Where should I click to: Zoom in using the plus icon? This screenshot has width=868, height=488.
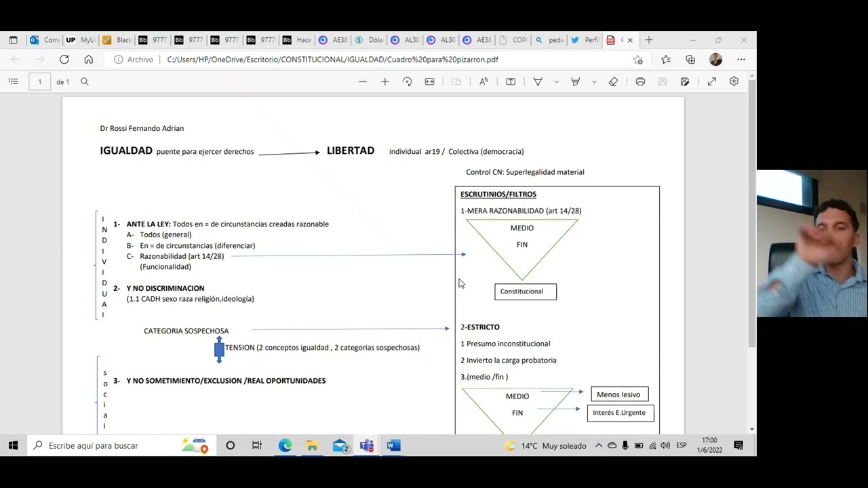tap(384, 81)
